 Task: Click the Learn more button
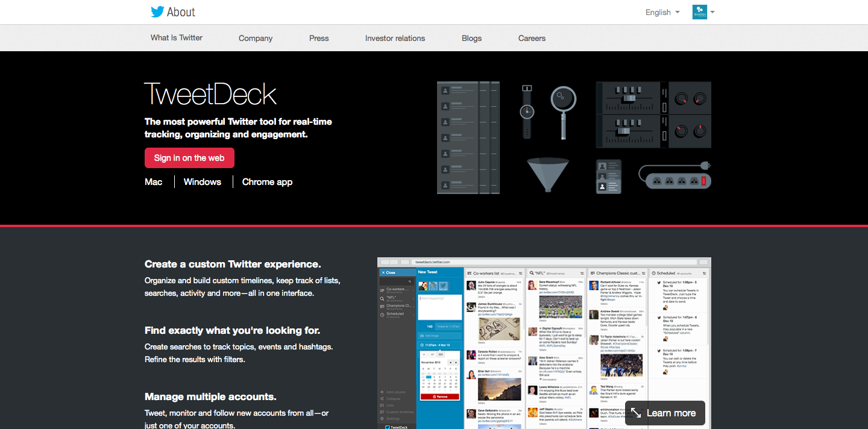(665, 413)
